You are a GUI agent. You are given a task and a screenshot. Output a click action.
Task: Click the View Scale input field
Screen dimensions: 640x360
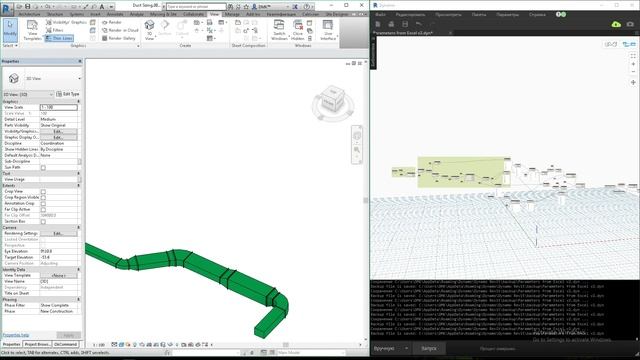(58, 107)
